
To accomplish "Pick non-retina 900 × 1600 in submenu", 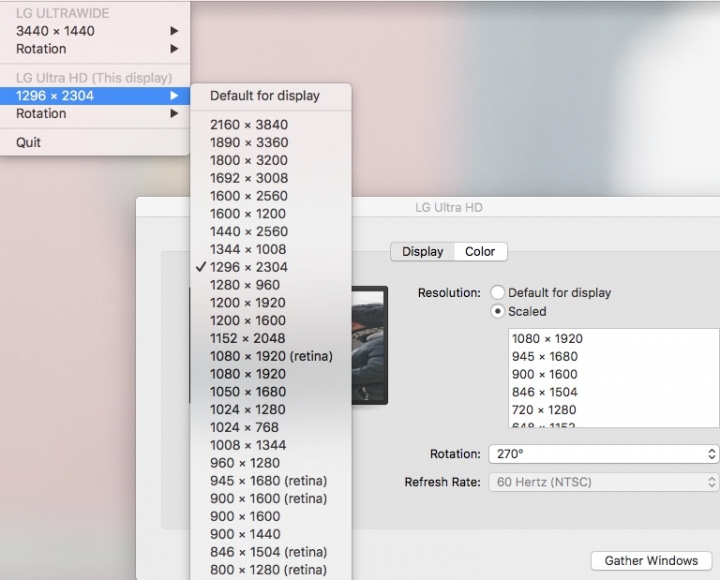I will pyautogui.click(x=271, y=516).
